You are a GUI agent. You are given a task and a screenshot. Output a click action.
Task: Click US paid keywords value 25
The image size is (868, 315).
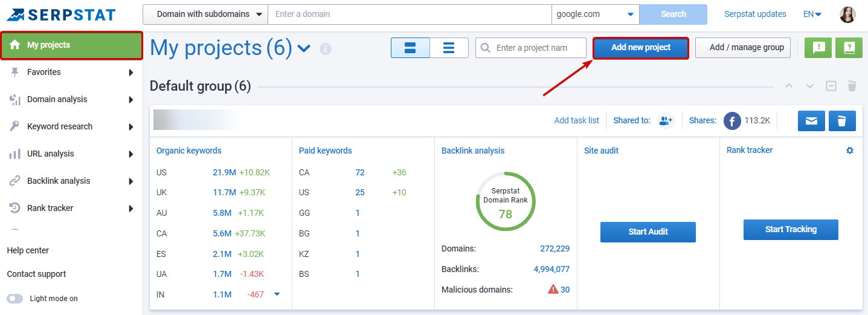360,192
